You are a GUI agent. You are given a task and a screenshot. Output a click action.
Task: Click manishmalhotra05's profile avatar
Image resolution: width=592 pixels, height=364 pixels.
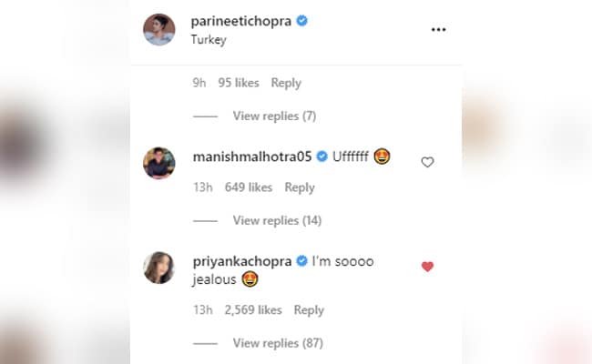click(158, 163)
